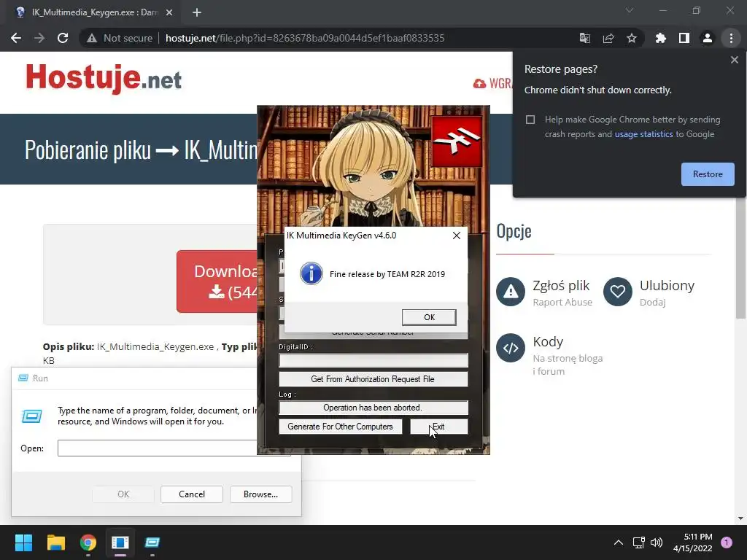Click the cloud upload icon
This screenshot has width=747, height=560.
coord(479,84)
